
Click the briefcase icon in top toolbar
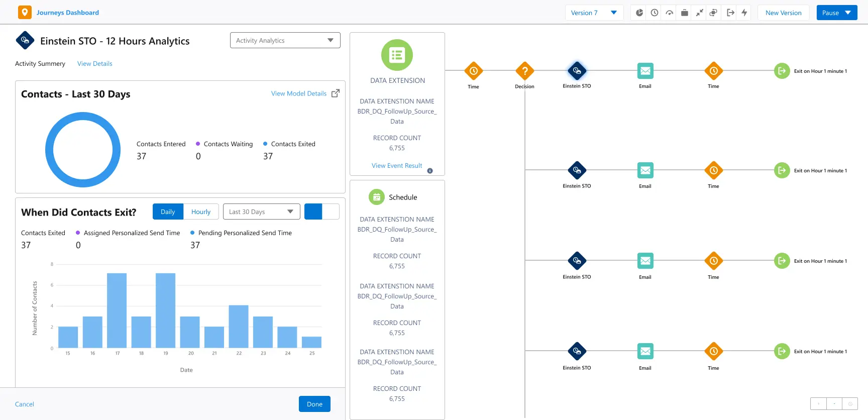tap(684, 13)
